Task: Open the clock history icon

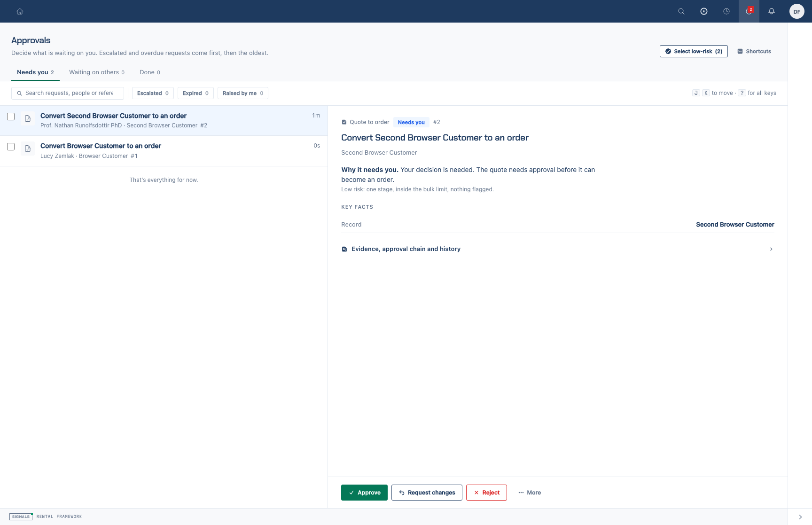Action: coord(726,11)
